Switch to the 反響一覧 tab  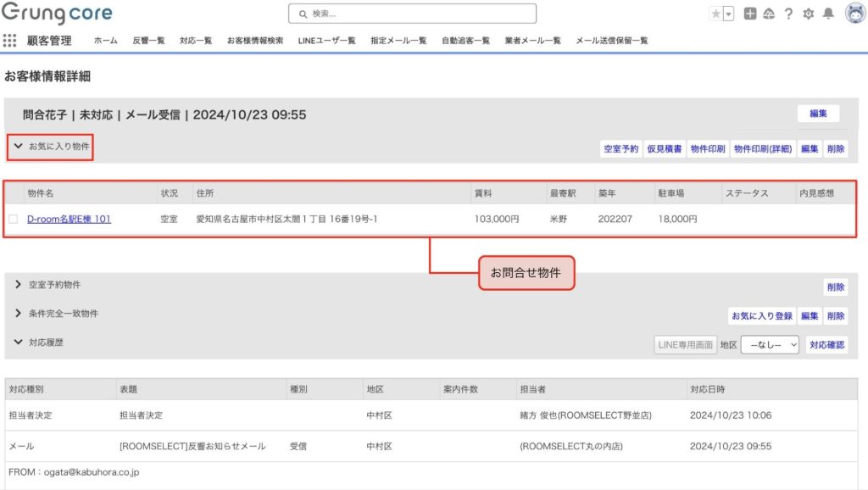[x=148, y=41]
